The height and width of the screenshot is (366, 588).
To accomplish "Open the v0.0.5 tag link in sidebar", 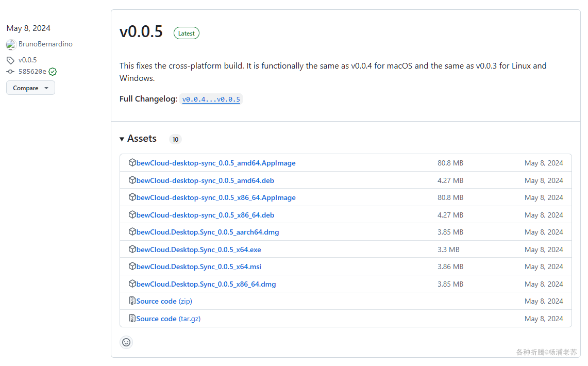I will 27,60.
